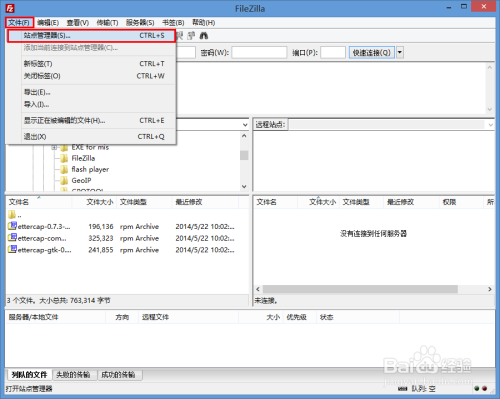Open 显示正在被编辑的文件(H)... entry

click(91, 120)
